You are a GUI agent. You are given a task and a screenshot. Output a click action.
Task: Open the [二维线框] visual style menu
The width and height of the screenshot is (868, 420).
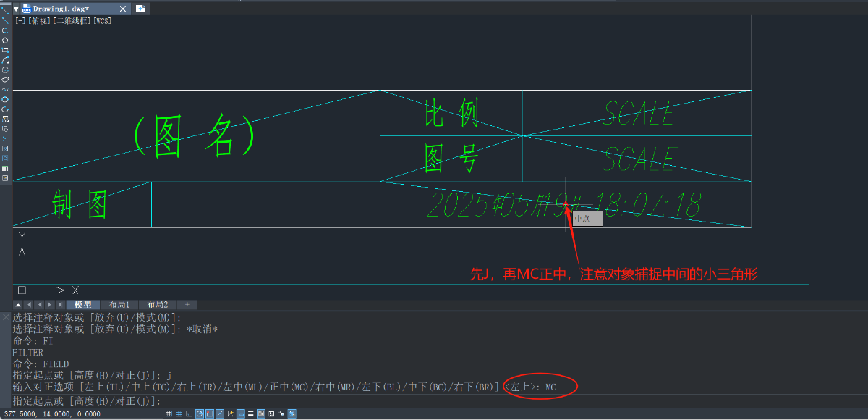pos(72,20)
